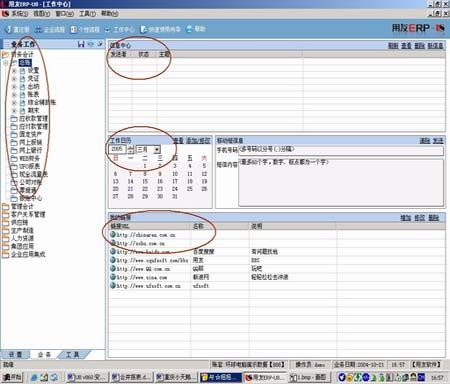
Task: Select day 31 in the work calendar
Action: (175, 196)
